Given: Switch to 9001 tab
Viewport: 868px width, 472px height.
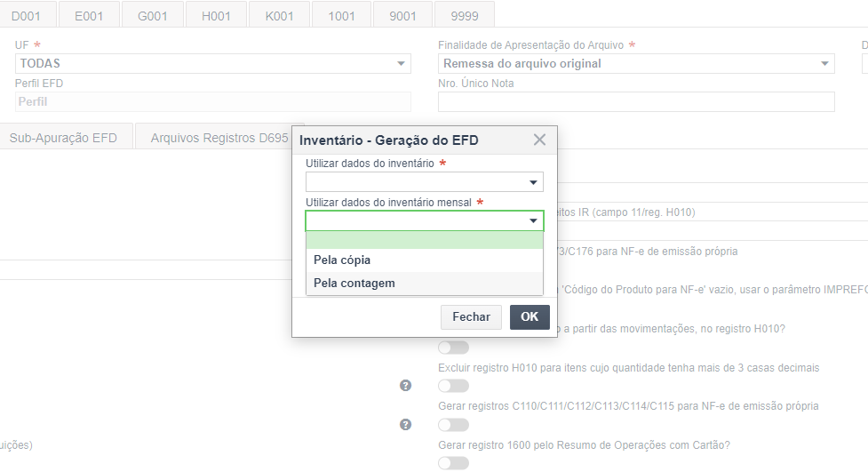Looking at the screenshot, I should click(x=402, y=15).
